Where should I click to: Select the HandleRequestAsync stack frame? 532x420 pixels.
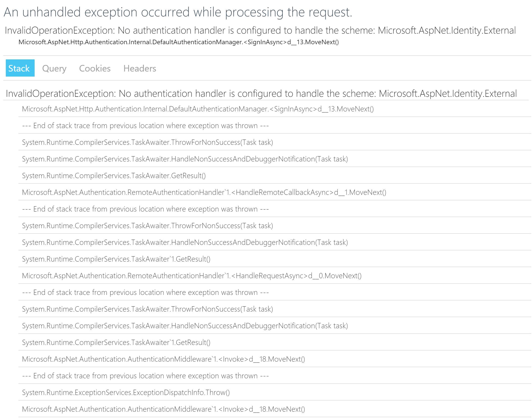[x=275, y=276]
